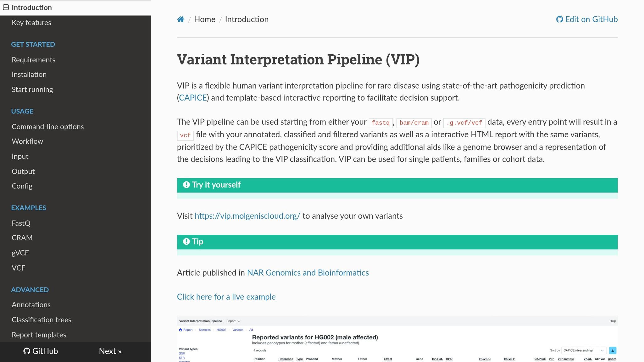Select Command-line options under Usage
644x362 pixels.
(x=48, y=127)
